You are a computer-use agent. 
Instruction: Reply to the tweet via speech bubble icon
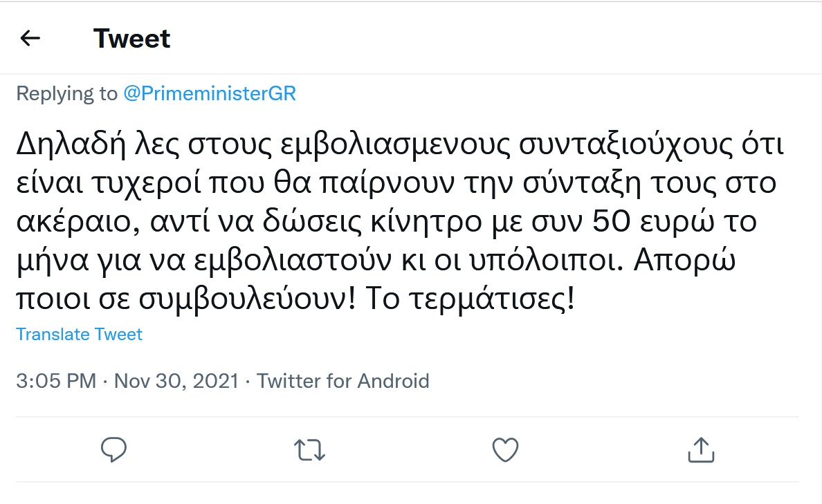coord(113,449)
